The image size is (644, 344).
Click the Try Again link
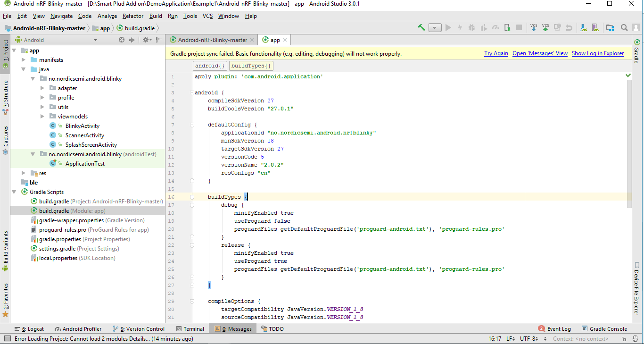pos(496,53)
